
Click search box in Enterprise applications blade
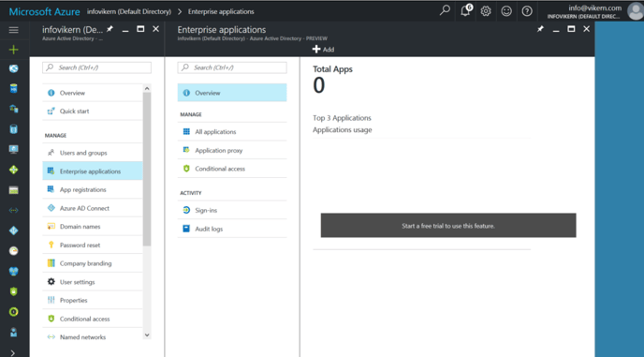point(232,67)
